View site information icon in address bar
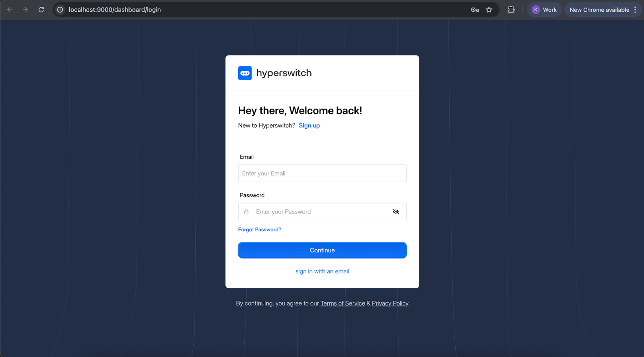The height and width of the screenshot is (357, 644). tap(60, 10)
